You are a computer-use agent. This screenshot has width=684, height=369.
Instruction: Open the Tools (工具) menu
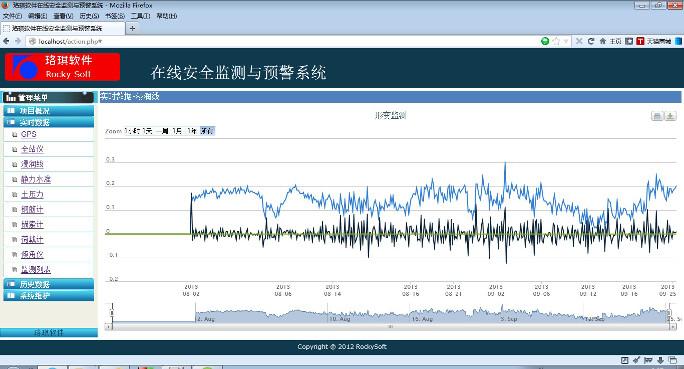click(140, 16)
